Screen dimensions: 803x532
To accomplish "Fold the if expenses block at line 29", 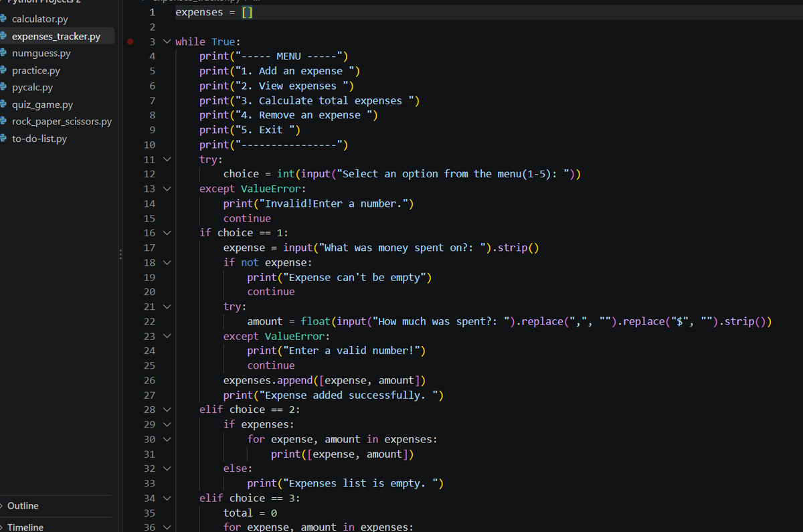I will click(x=166, y=424).
